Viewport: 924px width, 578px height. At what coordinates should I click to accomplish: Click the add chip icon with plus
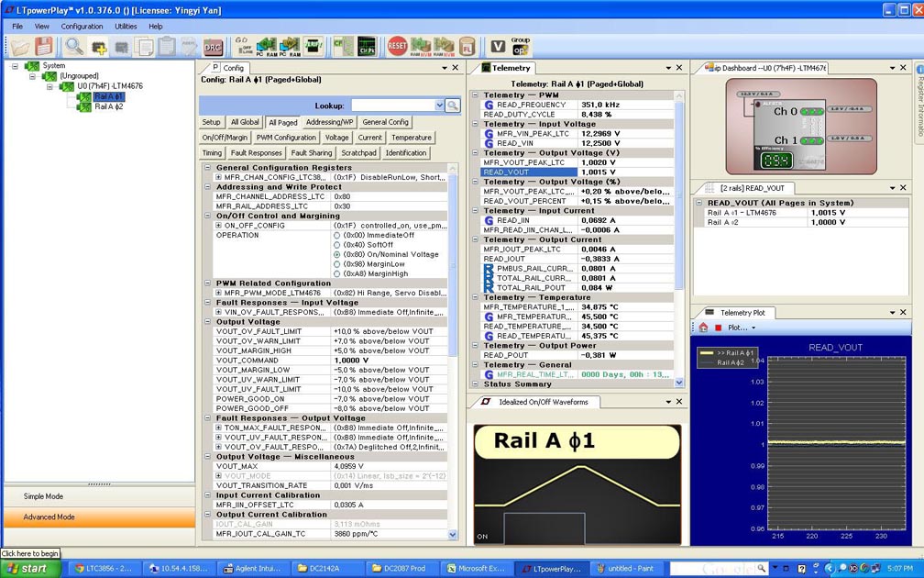(98, 47)
